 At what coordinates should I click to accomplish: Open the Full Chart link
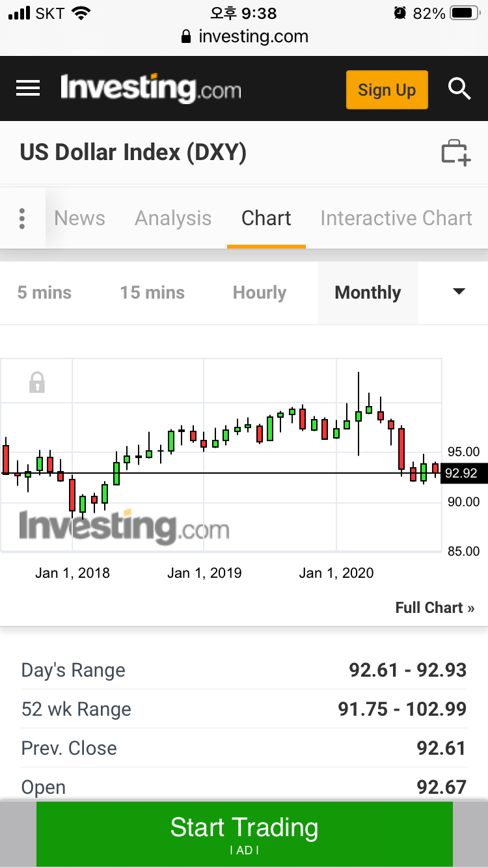click(435, 608)
